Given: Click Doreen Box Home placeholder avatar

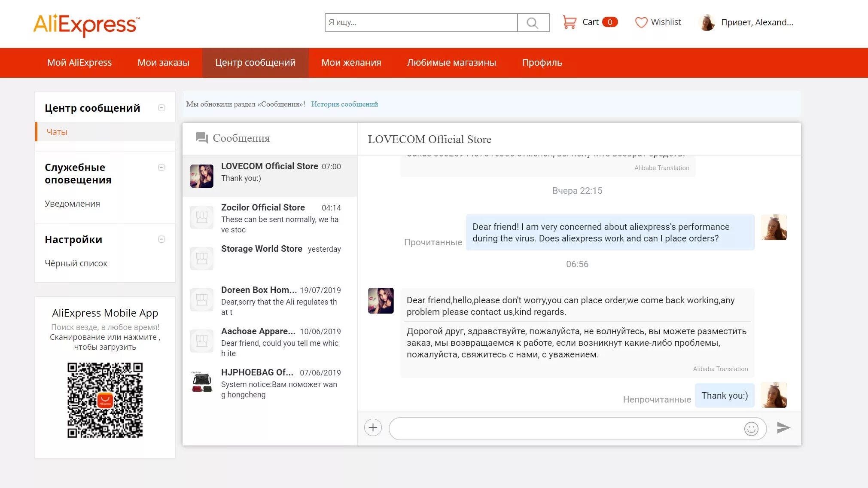Looking at the screenshot, I should tap(202, 299).
